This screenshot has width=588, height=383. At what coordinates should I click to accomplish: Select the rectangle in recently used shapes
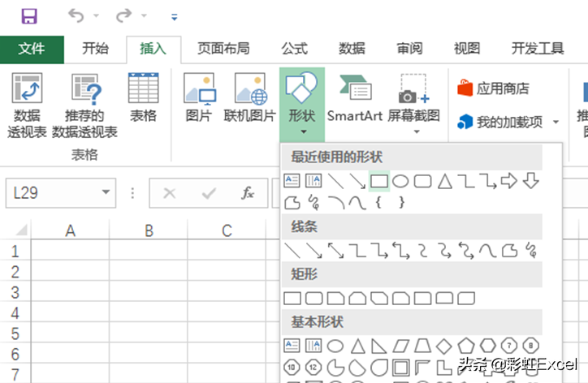click(x=379, y=182)
